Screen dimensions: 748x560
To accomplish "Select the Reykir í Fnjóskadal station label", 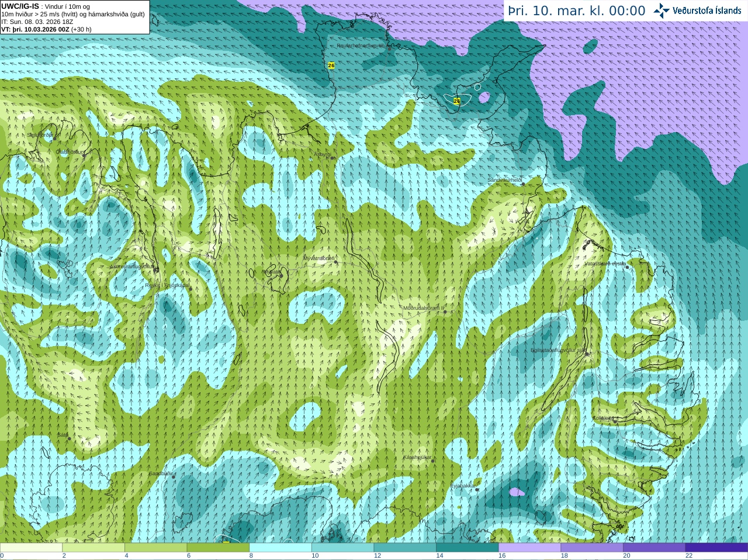I will coord(167,285).
